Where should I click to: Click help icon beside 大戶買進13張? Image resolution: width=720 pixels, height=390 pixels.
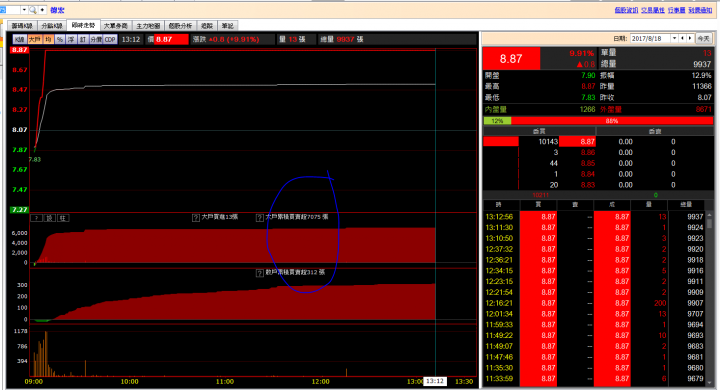pyautogui.click(x=196, y=218)
